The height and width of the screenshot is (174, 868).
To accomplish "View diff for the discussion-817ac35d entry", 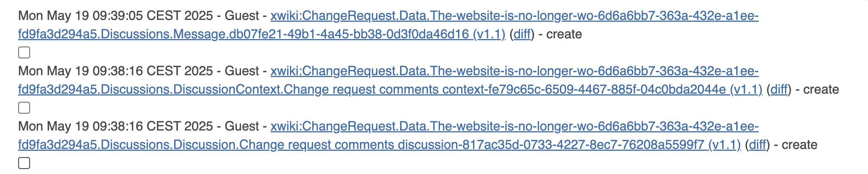I will coord(758,145).
